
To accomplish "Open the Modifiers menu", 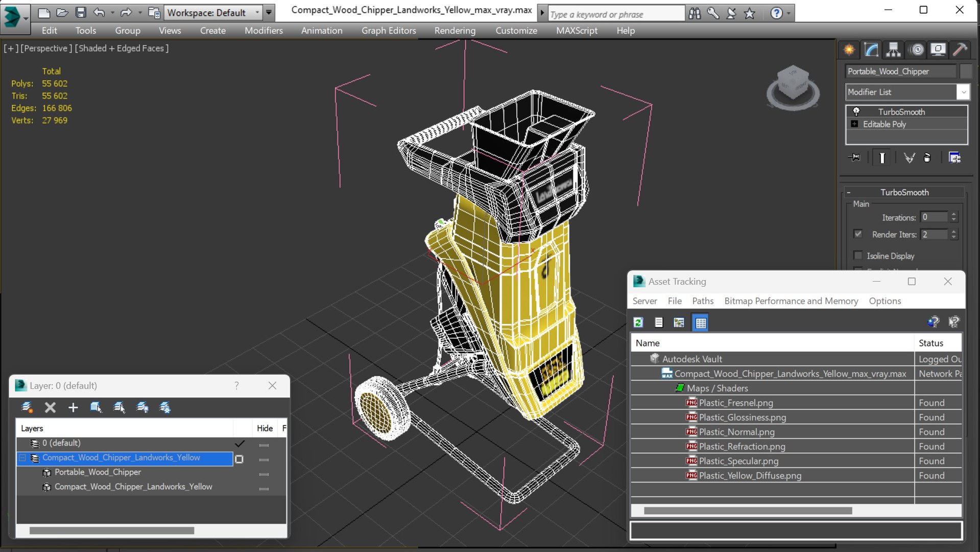I will pyautogui.click(x=264, y=31).
